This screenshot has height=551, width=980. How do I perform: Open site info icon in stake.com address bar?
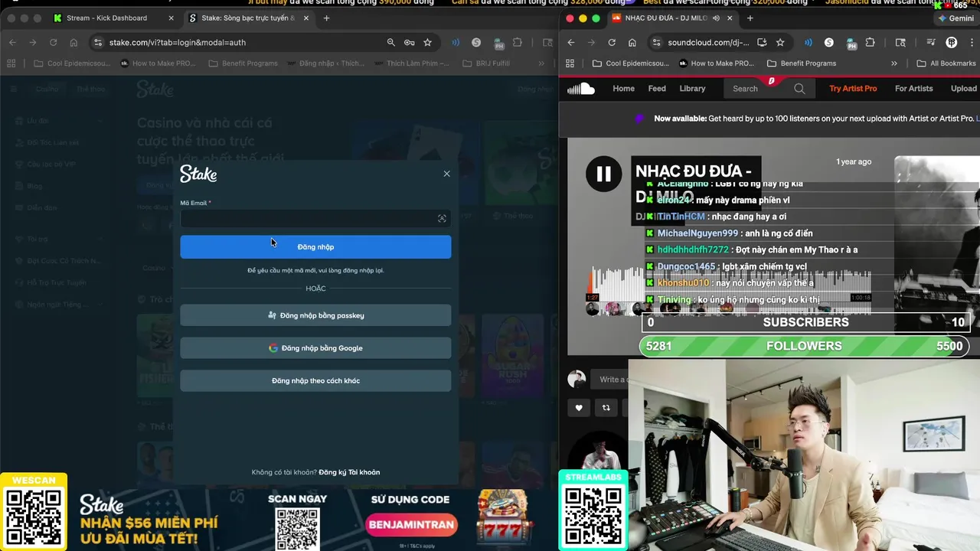[x=97, y=42]
